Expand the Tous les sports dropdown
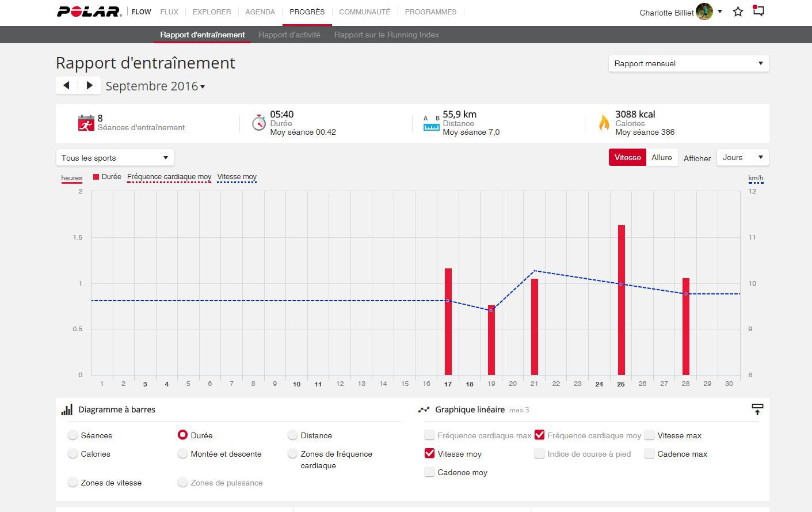The image size is (812, 512). [x=115, y=158]
